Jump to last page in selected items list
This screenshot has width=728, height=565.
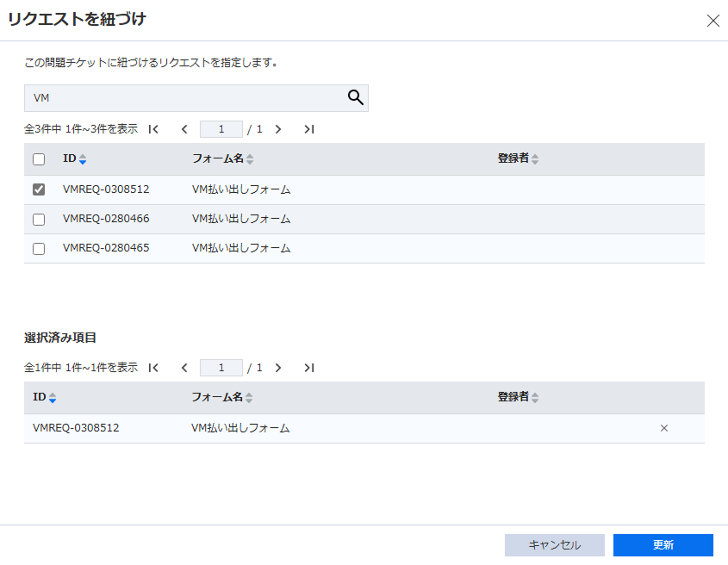click(308, 368)
